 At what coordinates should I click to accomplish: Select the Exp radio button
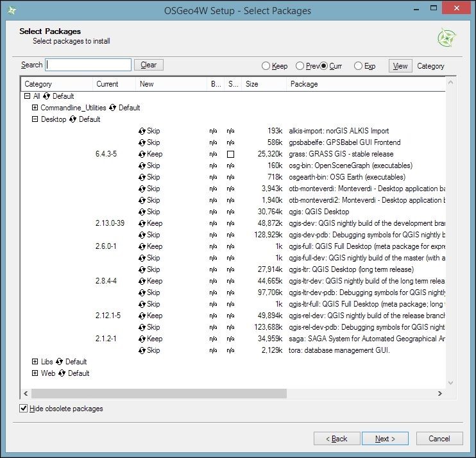[x=358, y=66]
